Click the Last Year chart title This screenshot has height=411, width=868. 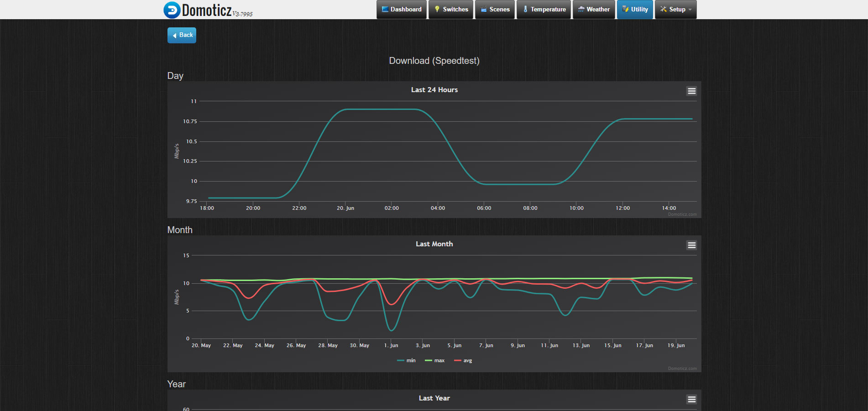[434, 398]
